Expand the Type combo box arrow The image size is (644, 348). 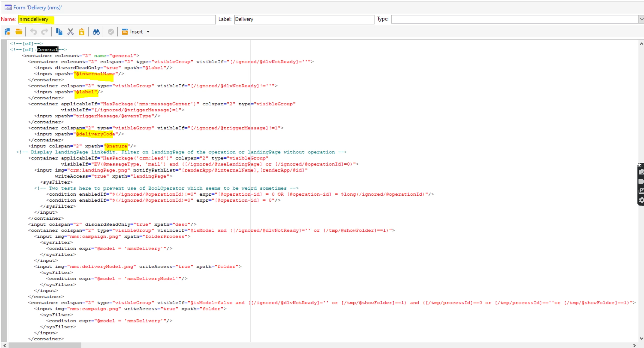click(641, 19)
